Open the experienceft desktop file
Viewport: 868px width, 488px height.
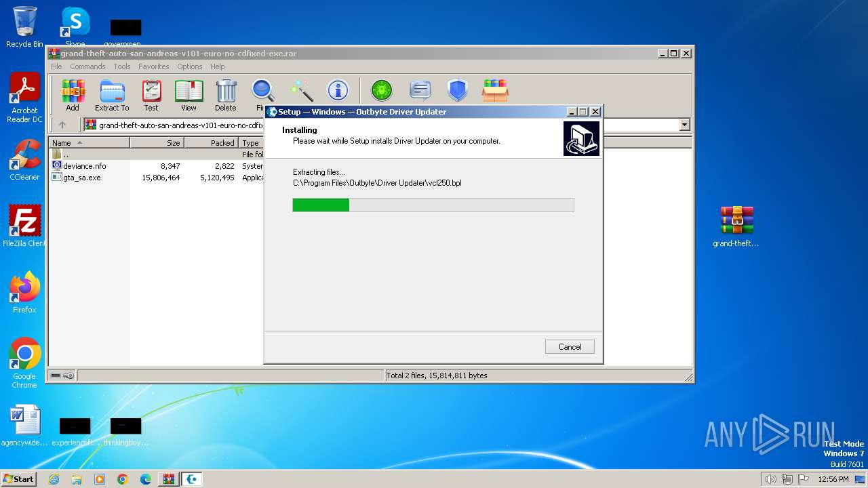point(75,431)
